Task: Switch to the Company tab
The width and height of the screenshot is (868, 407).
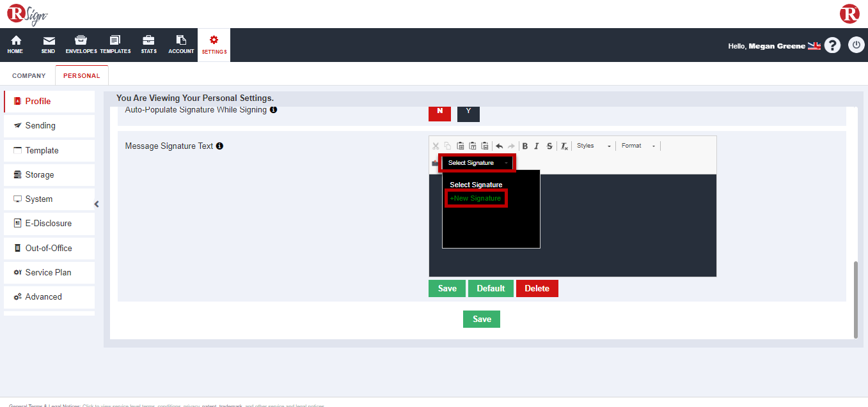Action: pyautogui.click(x=29, y=75)
